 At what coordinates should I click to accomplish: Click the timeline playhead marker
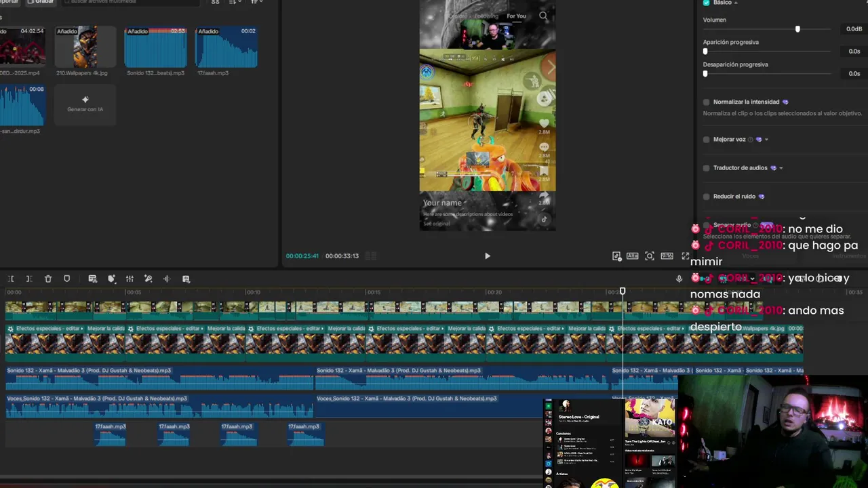pos(623,291)
